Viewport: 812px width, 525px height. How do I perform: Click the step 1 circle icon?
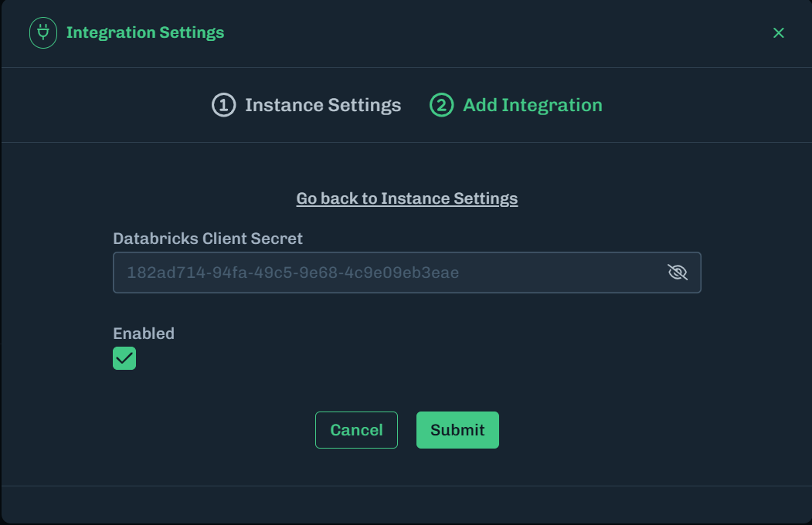pos(223,105)
